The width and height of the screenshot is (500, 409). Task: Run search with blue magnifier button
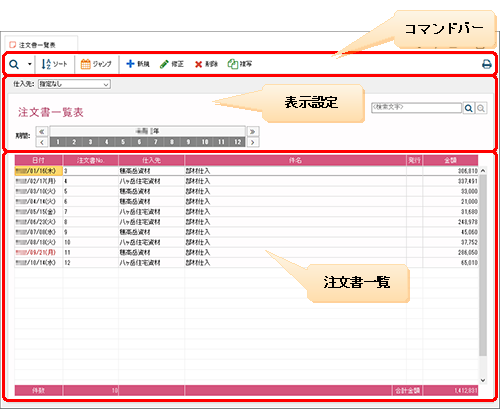point(469,108)
